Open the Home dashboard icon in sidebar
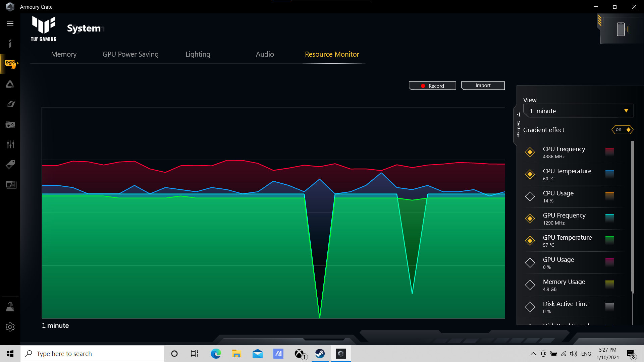 point(10,44)
